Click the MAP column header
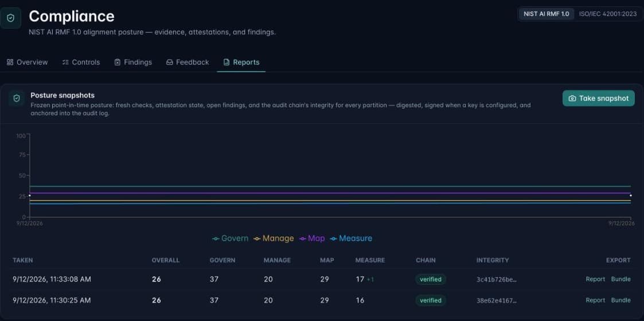Image resolution: width=644 pixels, height=321 pixels. pos(327,260)
